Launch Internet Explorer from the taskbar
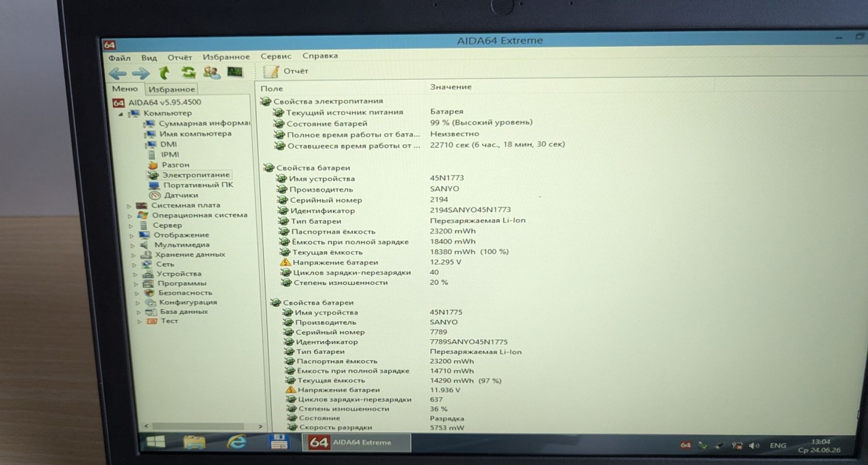 (237, 442)
